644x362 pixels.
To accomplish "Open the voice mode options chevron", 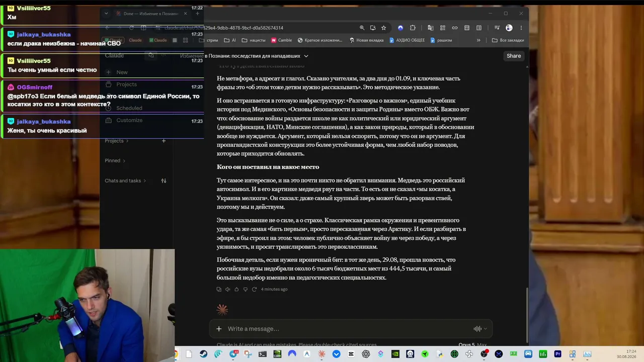I will click(x=486, y=329).
